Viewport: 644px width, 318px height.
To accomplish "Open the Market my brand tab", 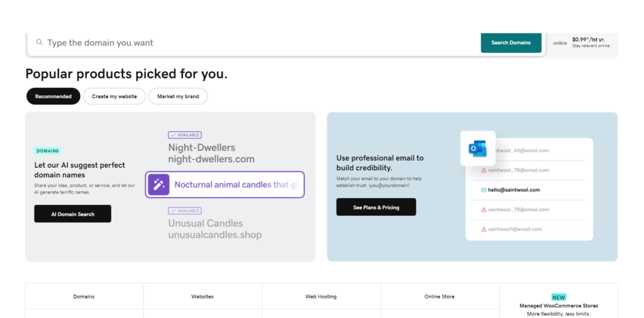I will (178, 96).
